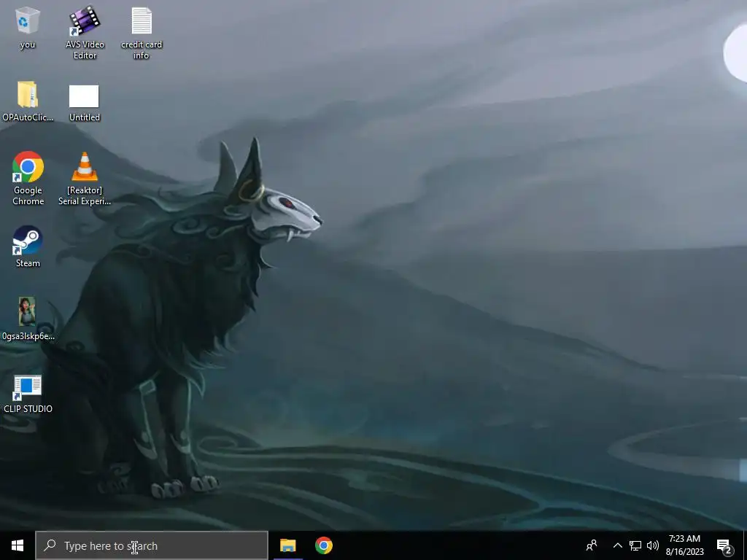Open File Explorer from the taskbar
This screenshot has width=747, height=560.
click(x=287, y=545)
